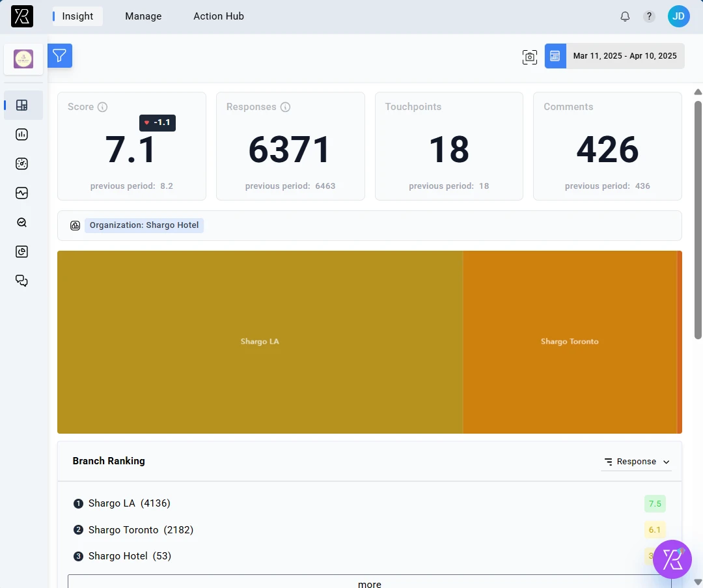The width and height of the screenshot is (703, 588).
Task: Open the JD profile avatar menu
Action: pos(678,16)
